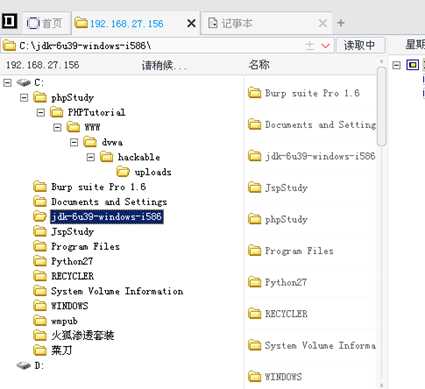
Task: Select the JspStudy folder in the tree
Action: pyautogui.click(x=64, y=231)
